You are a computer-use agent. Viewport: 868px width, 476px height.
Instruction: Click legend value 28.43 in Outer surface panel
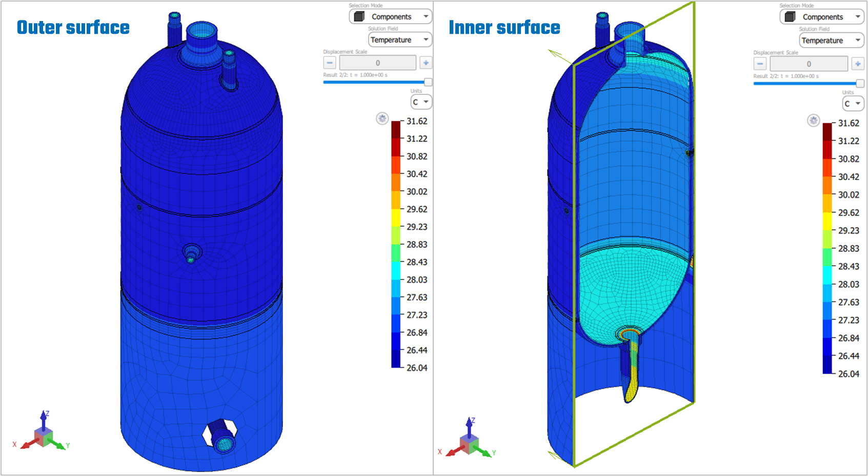tap(417, 262)
